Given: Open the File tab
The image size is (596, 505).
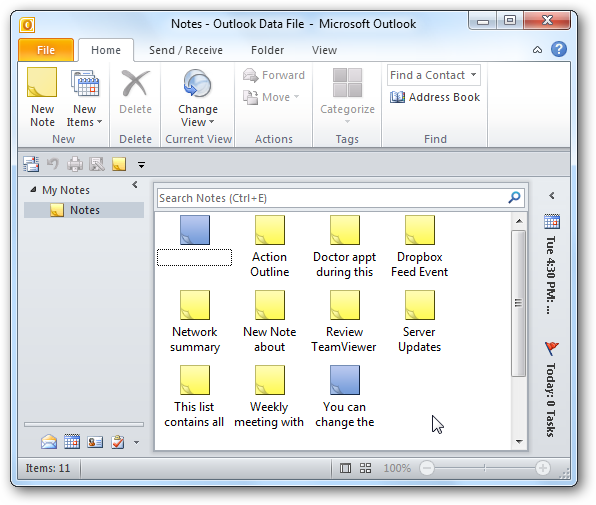Looking at the screenshot, I should 46,50.
